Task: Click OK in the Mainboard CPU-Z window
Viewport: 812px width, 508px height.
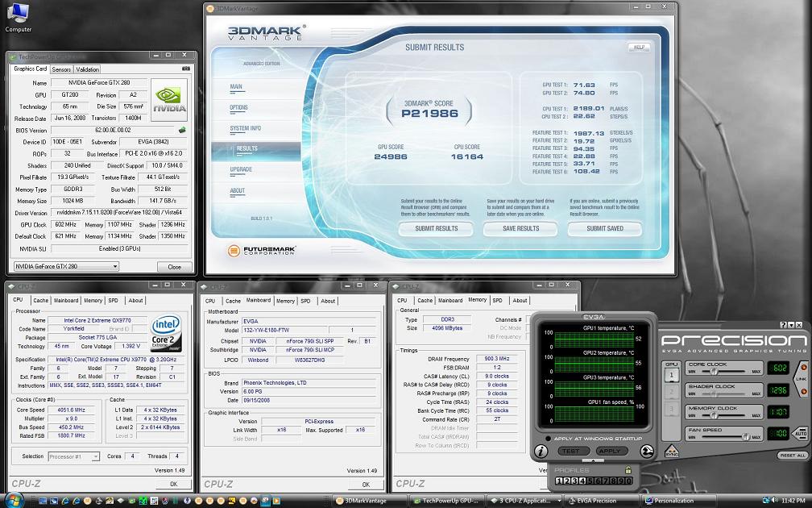Action: [x=366, y=485]
